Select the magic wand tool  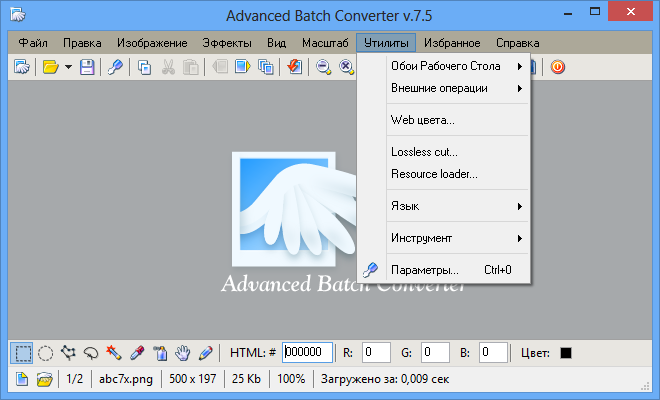[114, 353]
